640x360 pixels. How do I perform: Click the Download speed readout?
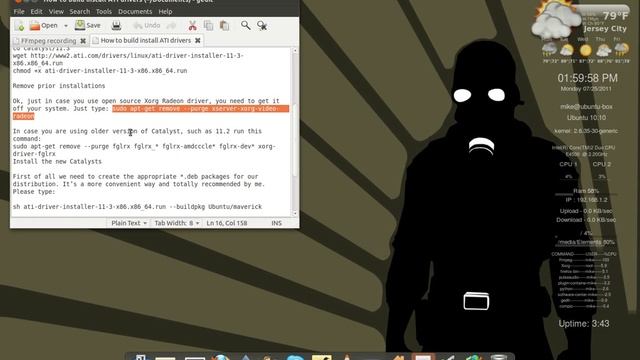coord(586,220)
